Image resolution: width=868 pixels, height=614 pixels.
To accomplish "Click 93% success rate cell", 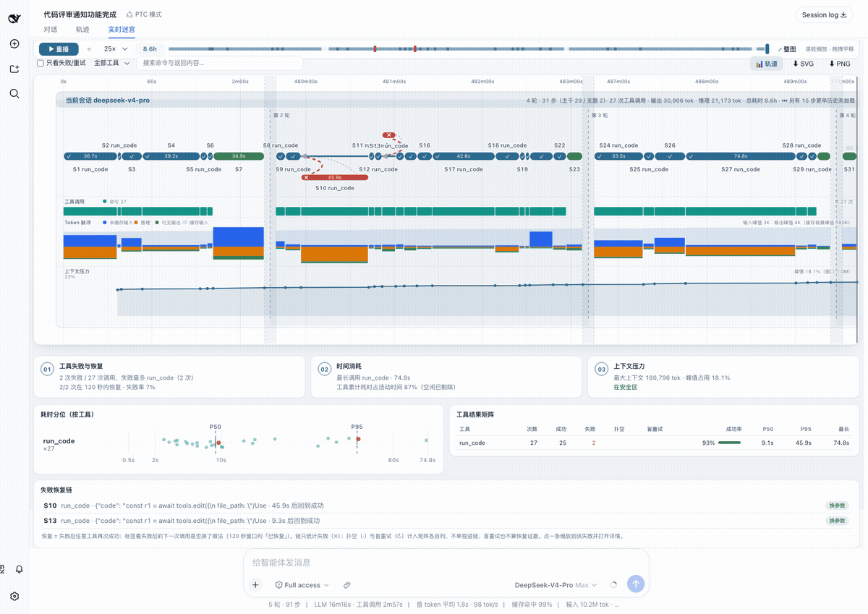I will click(x=721, y=443).
